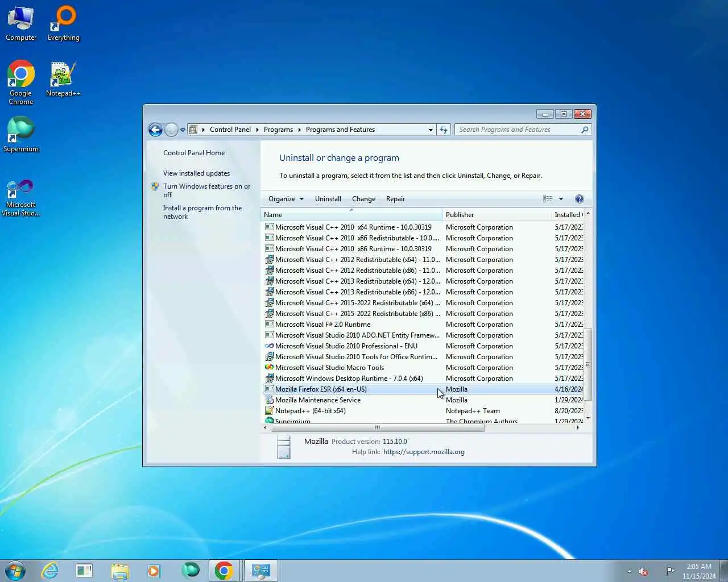Click the Back navigation arrow
The image size is (728, 582).
155,130
